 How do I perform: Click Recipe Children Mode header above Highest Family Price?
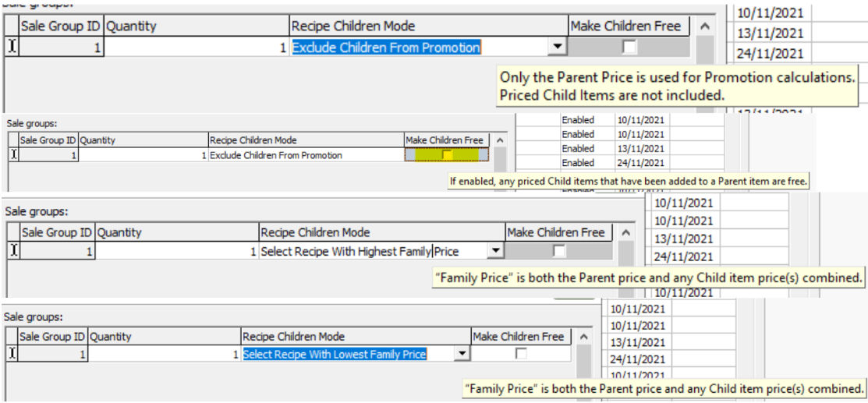(381, 232)
